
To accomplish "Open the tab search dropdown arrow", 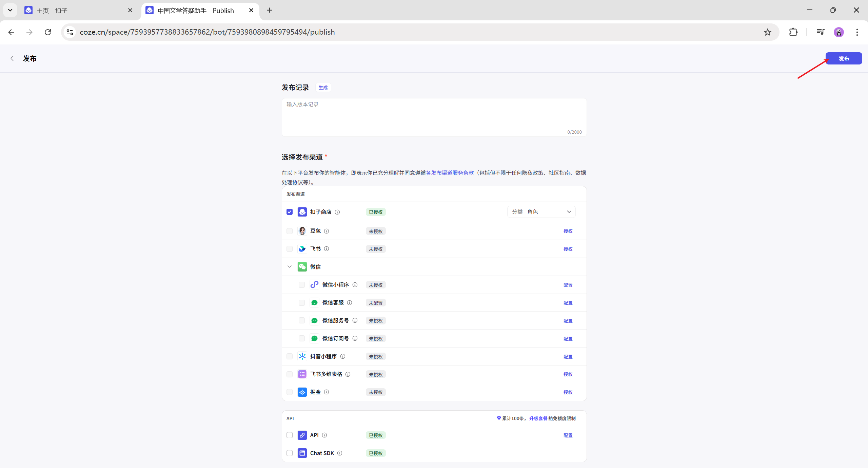I will 10,10.
